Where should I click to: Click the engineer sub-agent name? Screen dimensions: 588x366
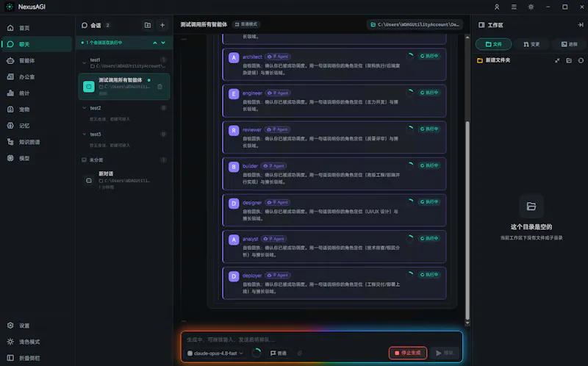[x=252, y=93]
